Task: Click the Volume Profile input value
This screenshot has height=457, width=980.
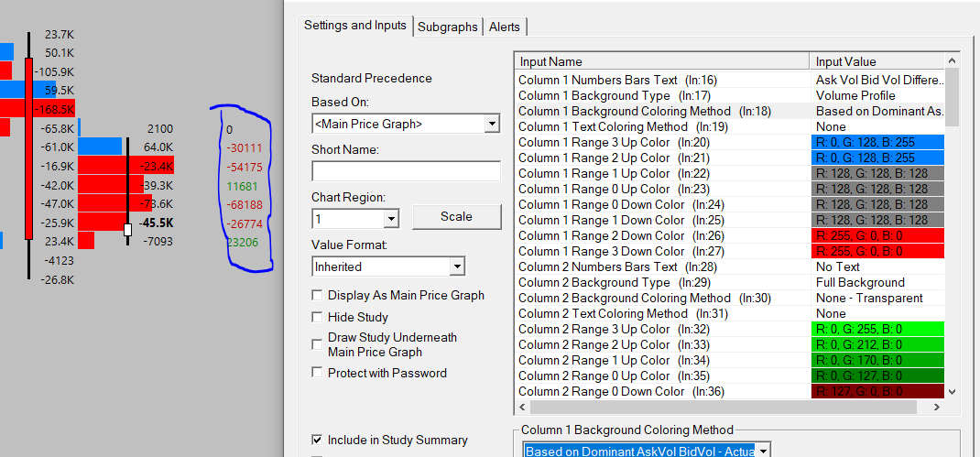Action: 855,95
